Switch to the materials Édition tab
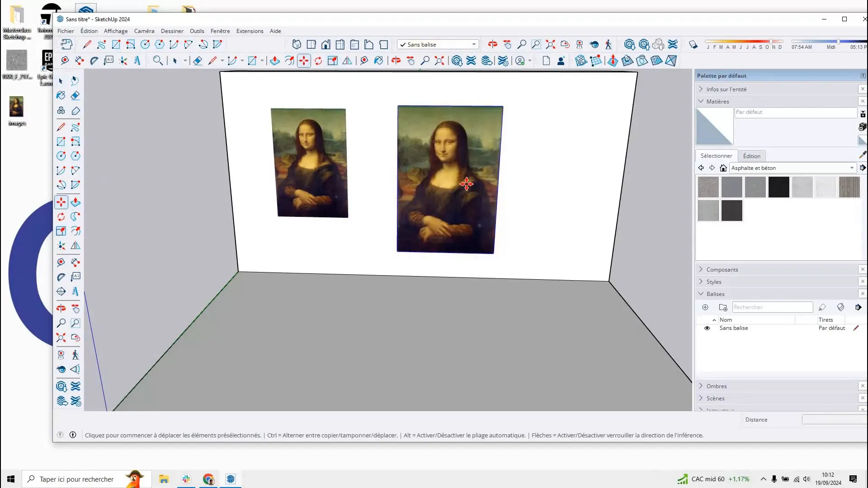Screen dimensions: 868x488 pos(751,156)
